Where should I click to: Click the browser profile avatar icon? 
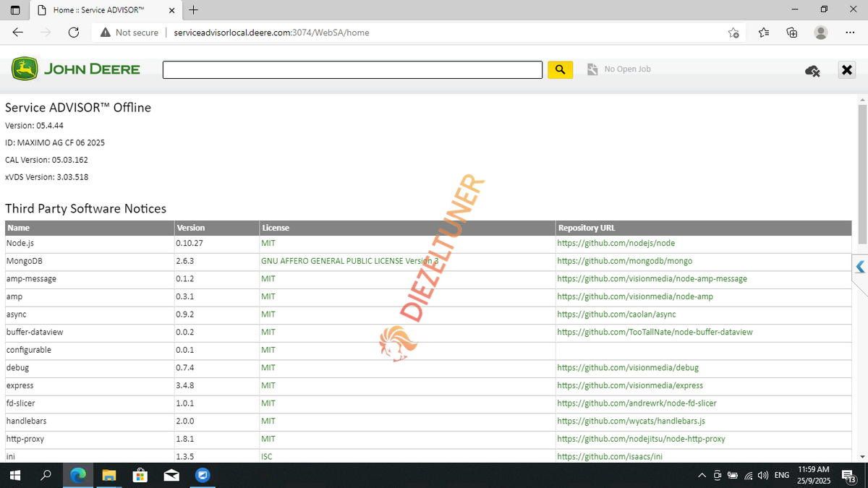pyautogui.click(x=821, y=33)
